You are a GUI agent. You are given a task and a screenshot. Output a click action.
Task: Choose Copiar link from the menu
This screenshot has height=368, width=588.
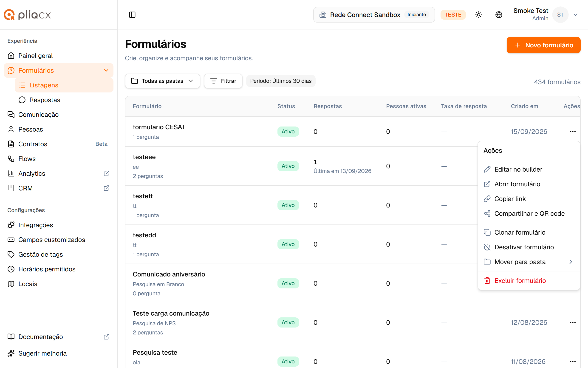click(529, 199)
